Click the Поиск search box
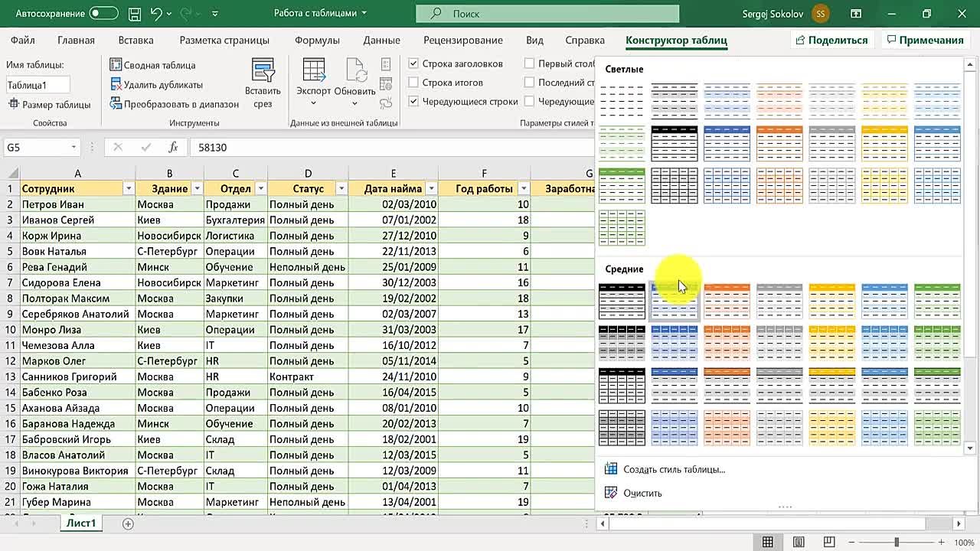The width and height of the screenshot is (980, 551). click(547, 13)
